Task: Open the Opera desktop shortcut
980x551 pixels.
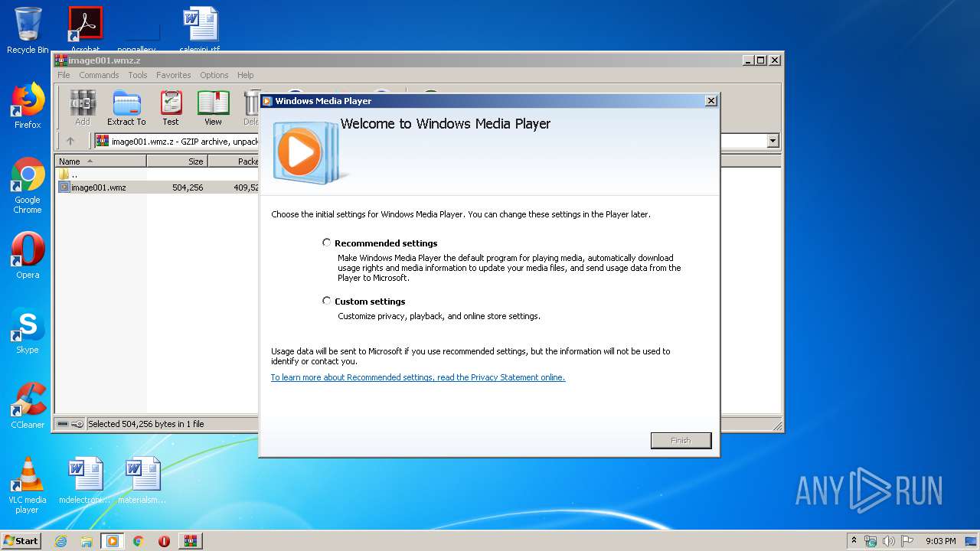Action: (x=28, y=256)
